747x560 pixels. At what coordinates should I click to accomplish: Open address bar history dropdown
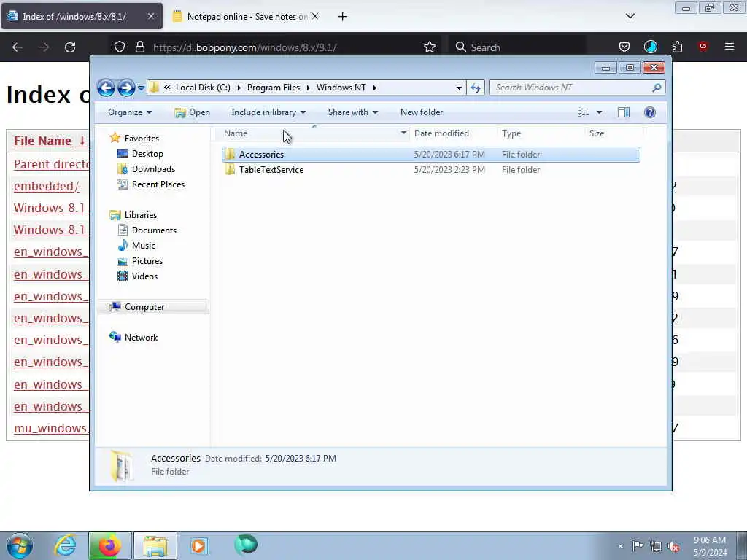click(459, 87)
